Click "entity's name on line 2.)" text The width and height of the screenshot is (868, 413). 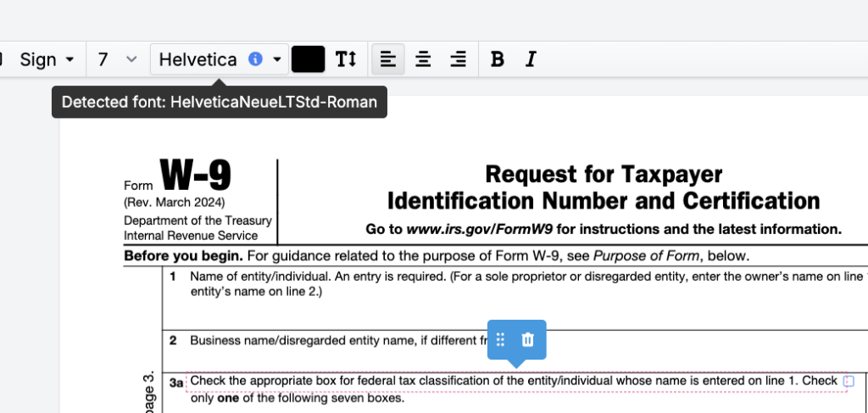pyautogui.click(x=256, y=291)
